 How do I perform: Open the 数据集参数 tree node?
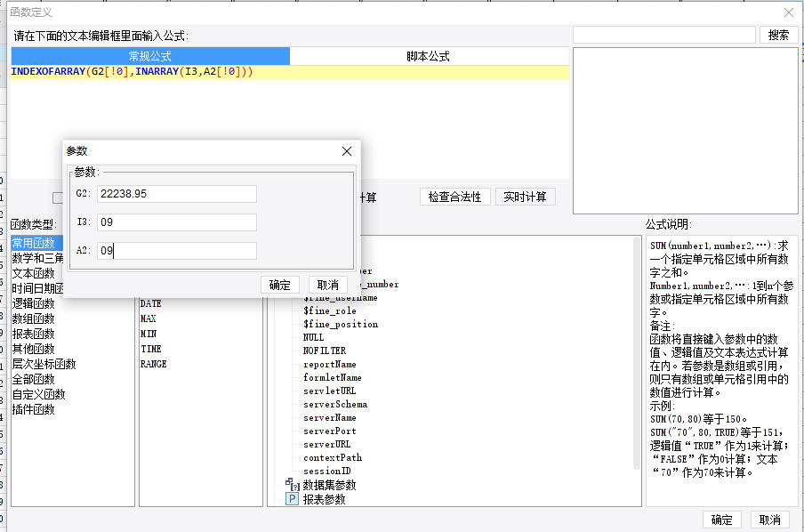329,485
